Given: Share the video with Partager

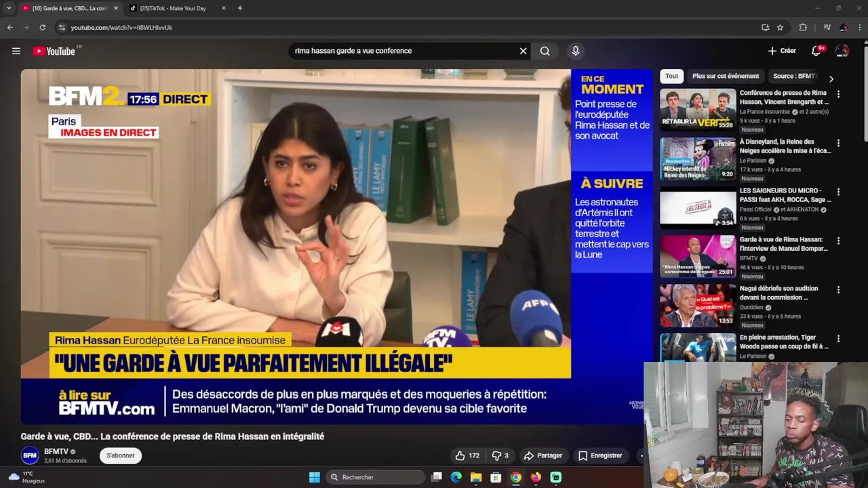Looking at the screenshot, I should [x=543, y=455].
